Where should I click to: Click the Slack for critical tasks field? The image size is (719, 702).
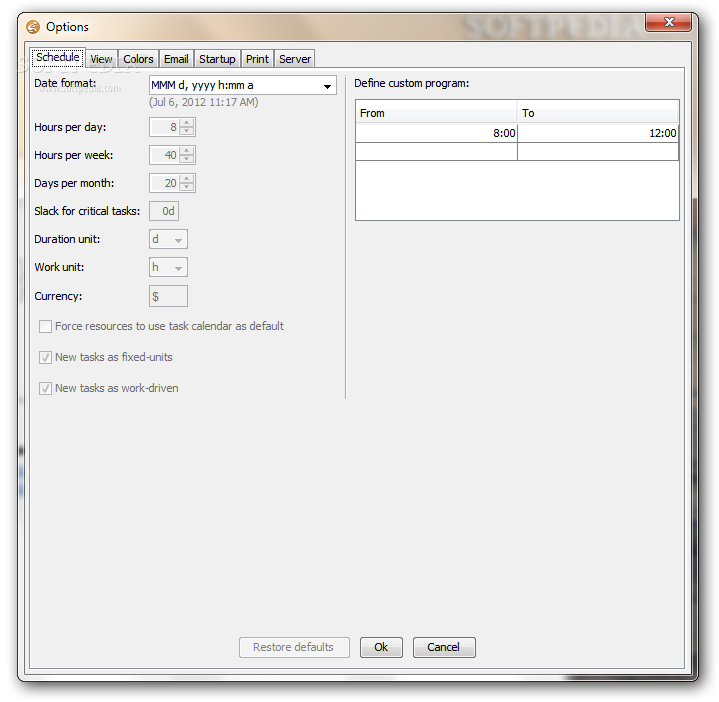[x=164, y=211]
